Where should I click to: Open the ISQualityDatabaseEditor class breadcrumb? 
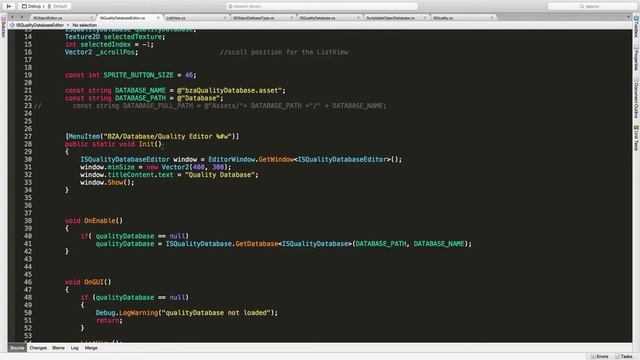pyautogui.click(x=37, y=25)
